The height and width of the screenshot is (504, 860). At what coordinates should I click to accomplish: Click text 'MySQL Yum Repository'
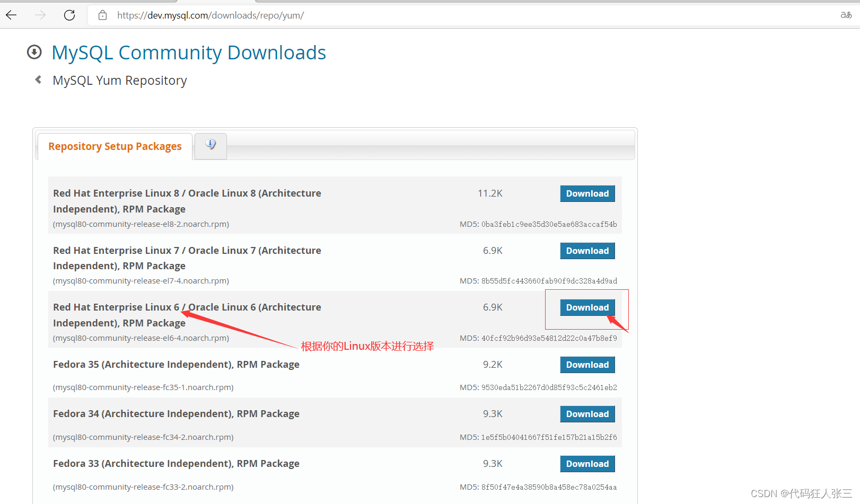[x=120, y=81]
